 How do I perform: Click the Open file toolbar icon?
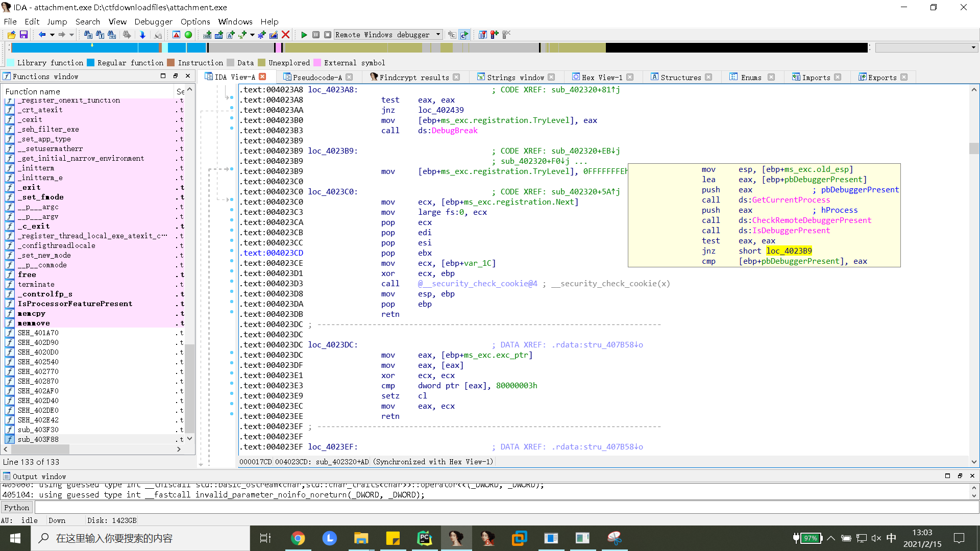point(11,35)
